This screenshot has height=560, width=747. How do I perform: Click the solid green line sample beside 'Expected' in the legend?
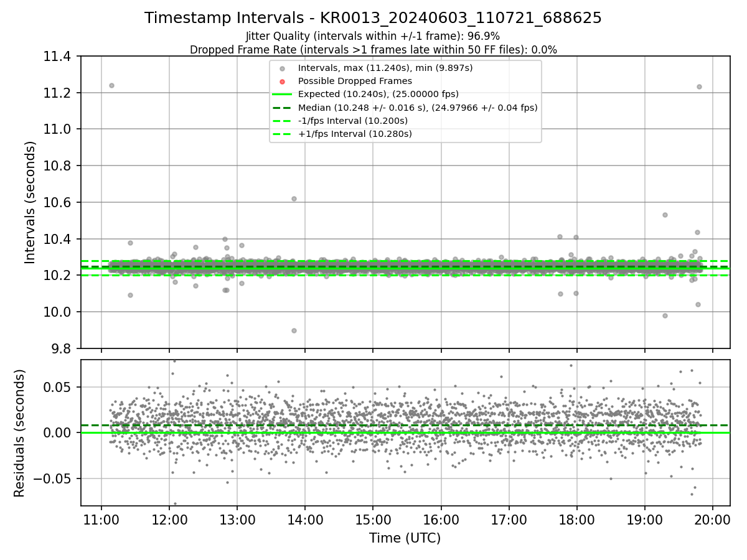[282, 95]
